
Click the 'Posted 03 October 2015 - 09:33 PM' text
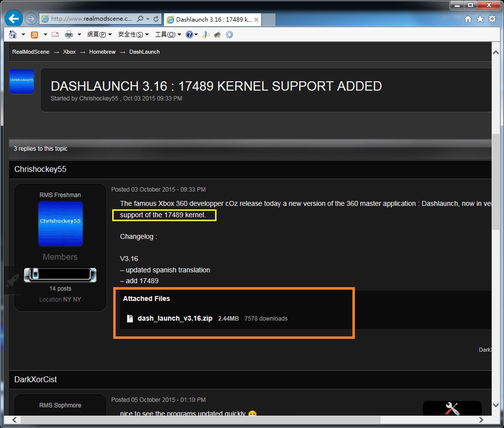pyautogui.click(x=158, y=190)
